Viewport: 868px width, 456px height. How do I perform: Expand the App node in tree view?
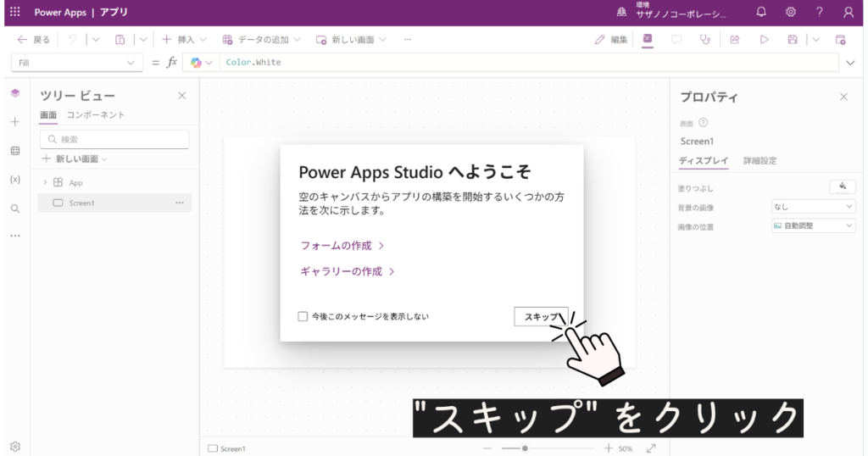pos(45,182)
